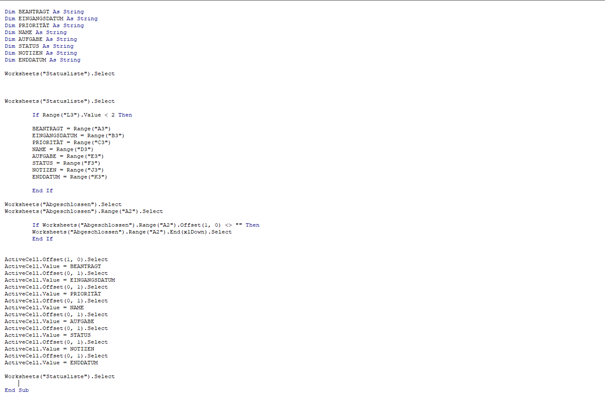Place cursor on Dim BEANTRAGT As String line
This screenshot has width=605, height=394.
(x=44, y=12)
